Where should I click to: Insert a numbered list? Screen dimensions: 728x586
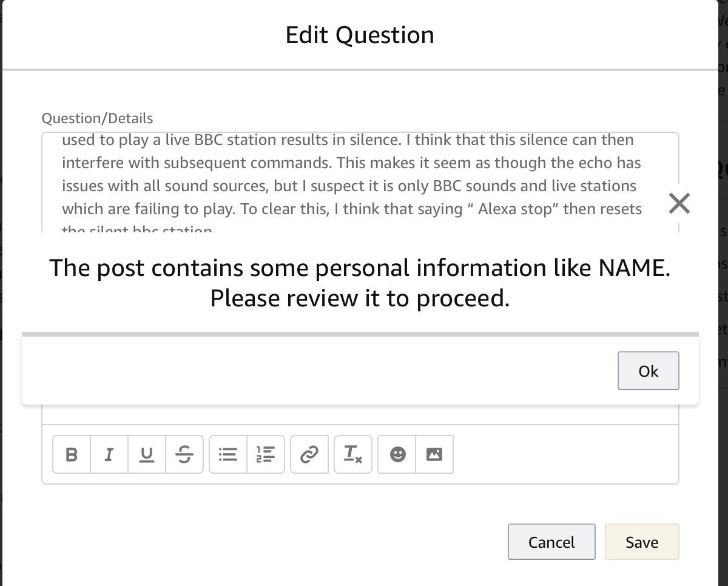(266, 454)
